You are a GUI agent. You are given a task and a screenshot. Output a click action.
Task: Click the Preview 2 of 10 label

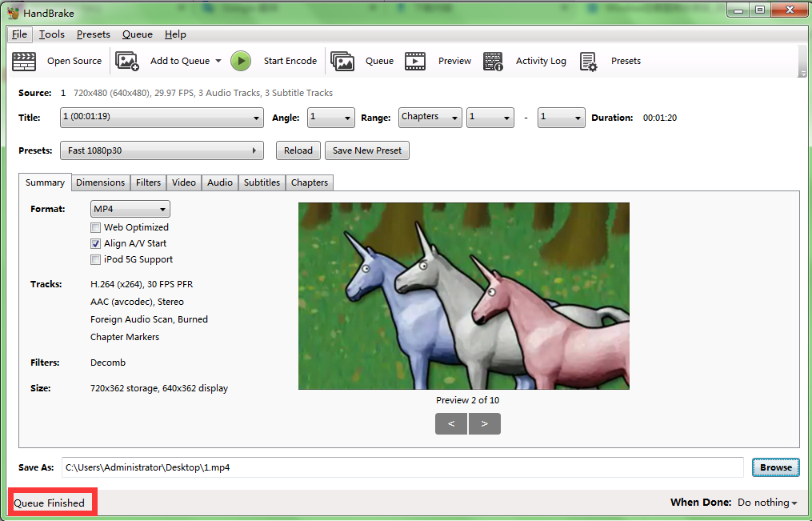[468, 400]
